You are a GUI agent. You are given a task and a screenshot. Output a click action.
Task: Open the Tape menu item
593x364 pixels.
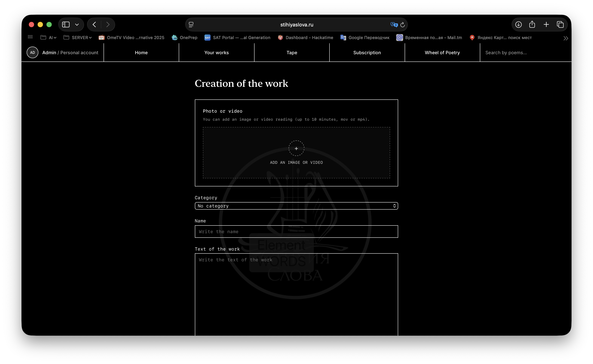pyautogui.click(x=292, y=52)
